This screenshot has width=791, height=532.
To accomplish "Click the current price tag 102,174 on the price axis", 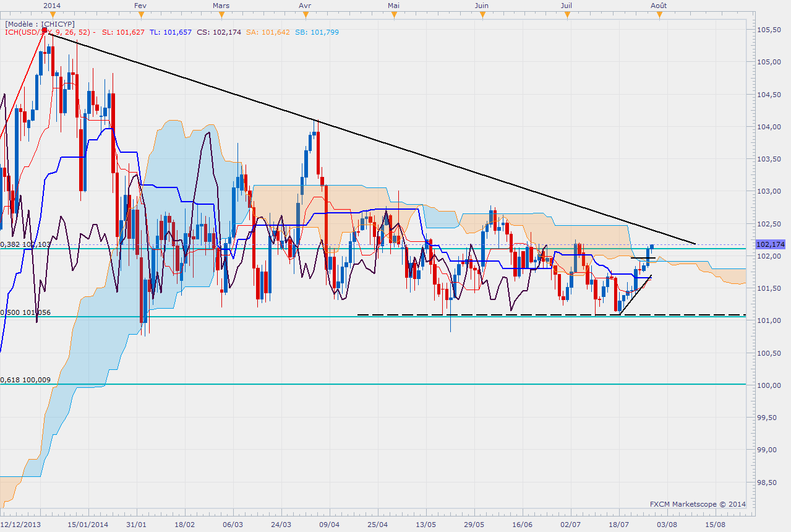I will 770,244.
